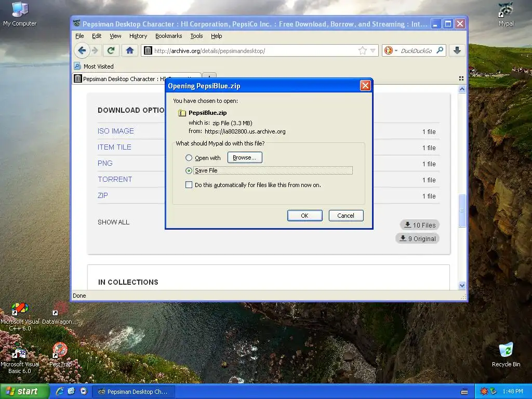Select the Save File radio option

[x=189, y=170]
